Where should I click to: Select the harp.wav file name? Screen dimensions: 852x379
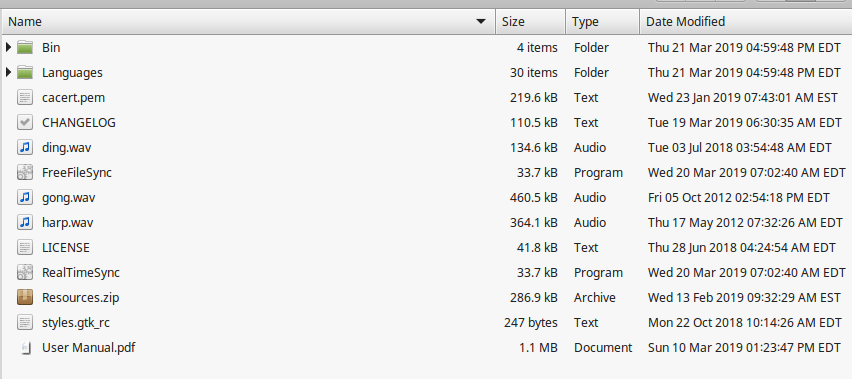(69, 223)
